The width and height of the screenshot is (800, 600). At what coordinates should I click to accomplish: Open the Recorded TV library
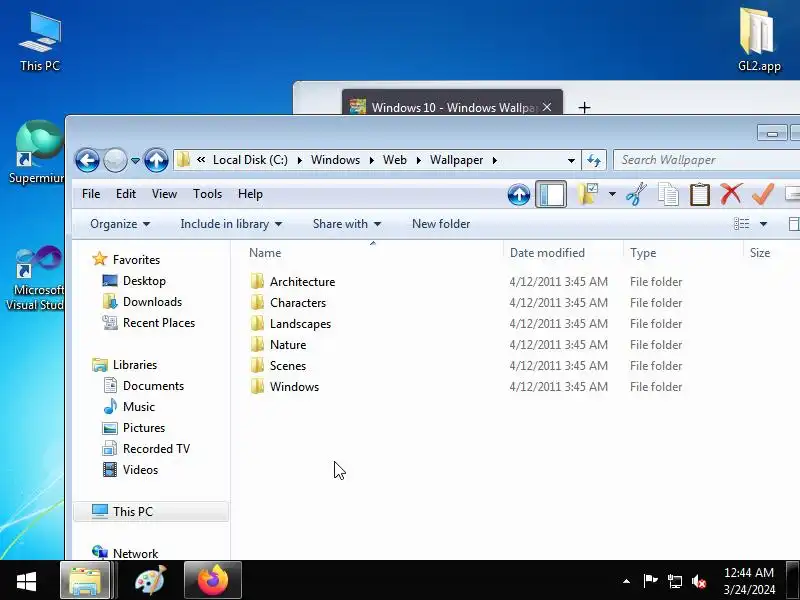coord(156,448)
